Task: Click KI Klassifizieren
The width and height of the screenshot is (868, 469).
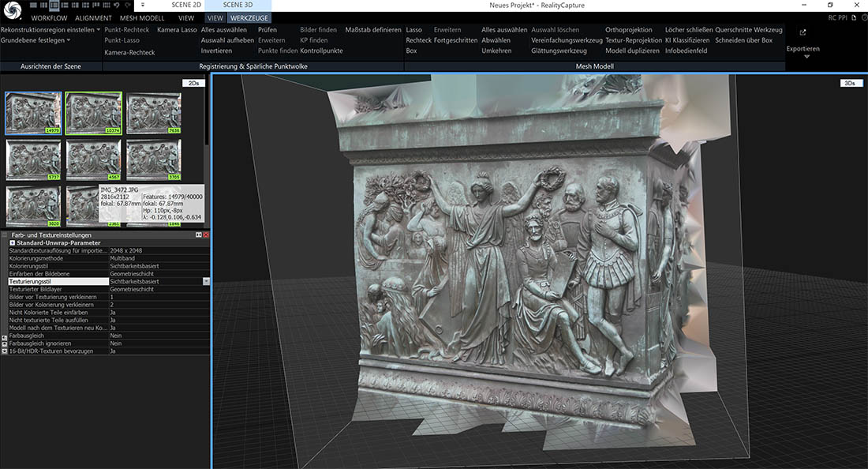Action: tap(687, 40)
